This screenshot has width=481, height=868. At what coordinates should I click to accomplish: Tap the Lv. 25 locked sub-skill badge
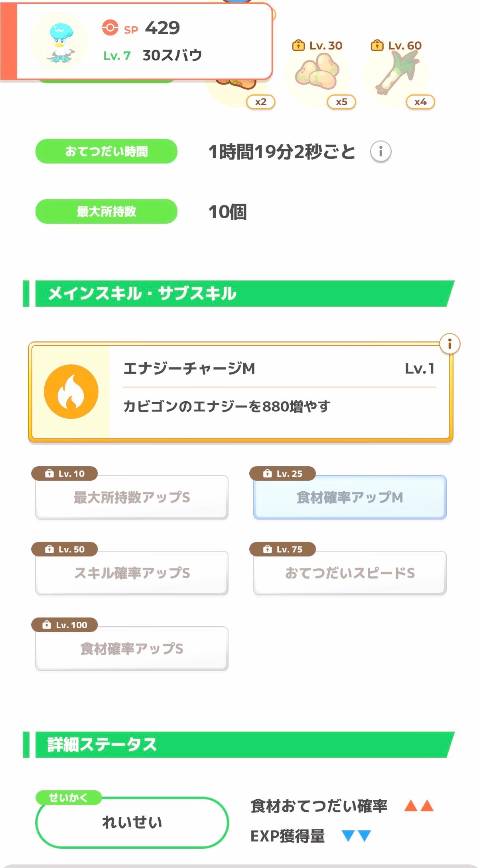point(282,473)
